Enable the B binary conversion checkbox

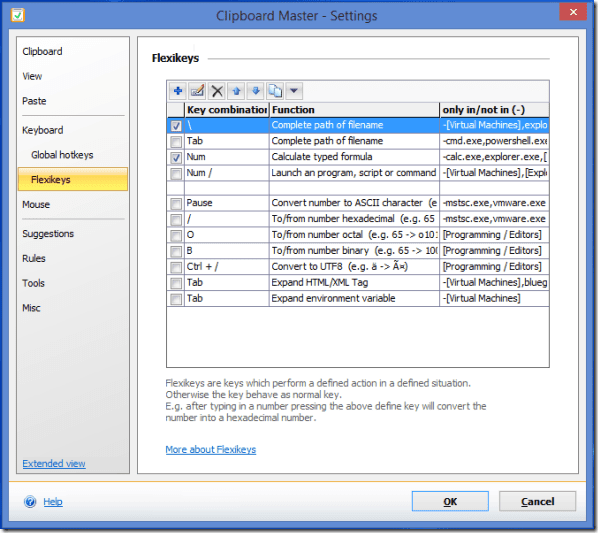[x=176, y=251]
